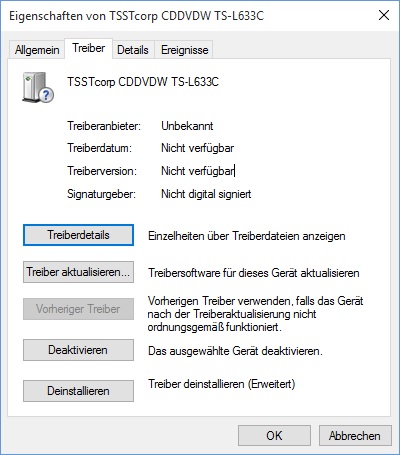Click the device icon with question mark
400x455 pixels.
pos(38,87)
